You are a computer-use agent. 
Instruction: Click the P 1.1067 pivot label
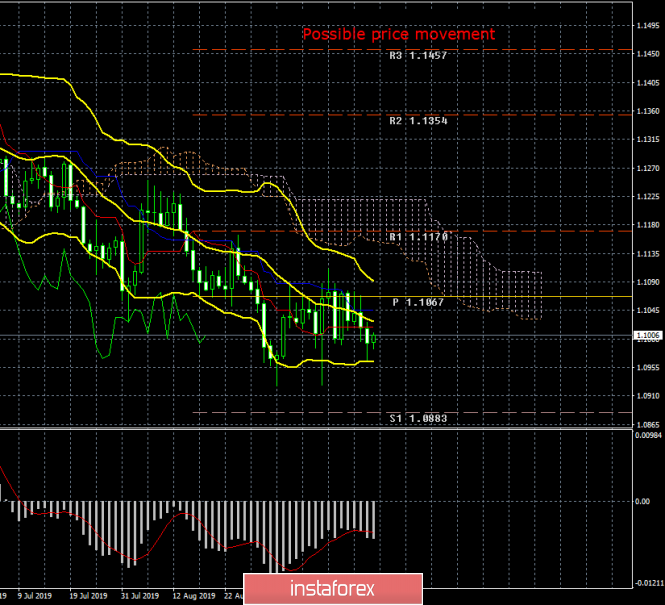[x=418, y=301]
